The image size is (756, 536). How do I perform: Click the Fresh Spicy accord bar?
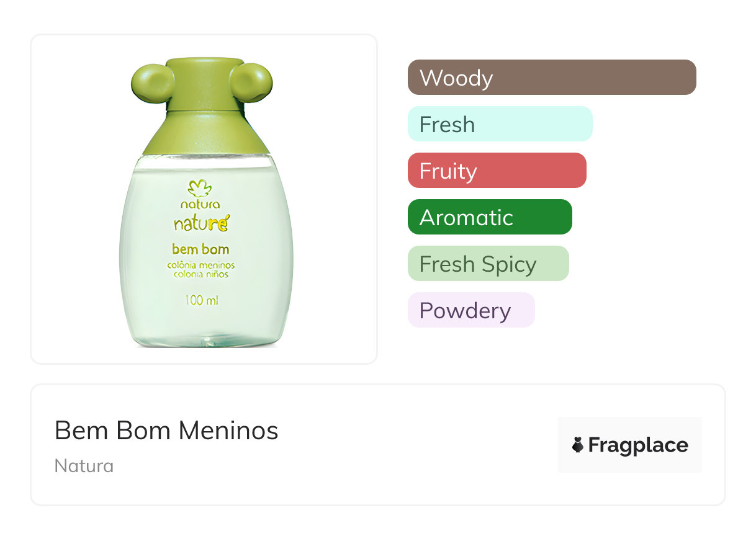click(488, 264)
